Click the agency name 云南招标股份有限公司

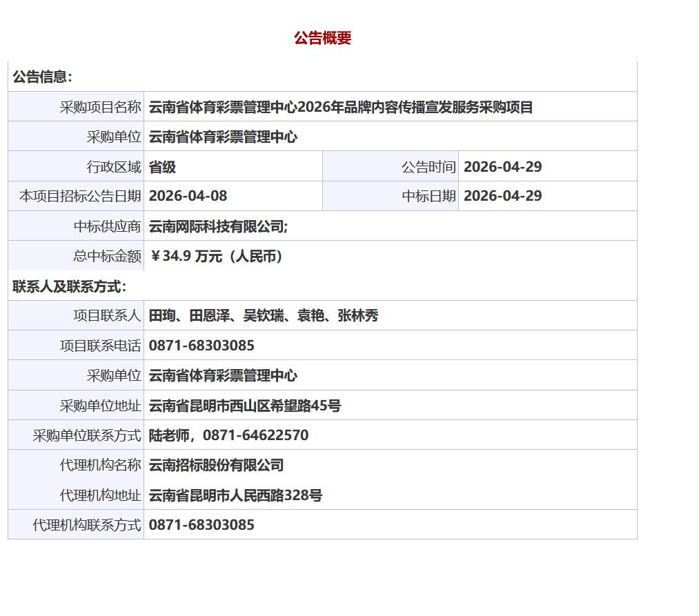pyautogui.click(x=216, y=465)
